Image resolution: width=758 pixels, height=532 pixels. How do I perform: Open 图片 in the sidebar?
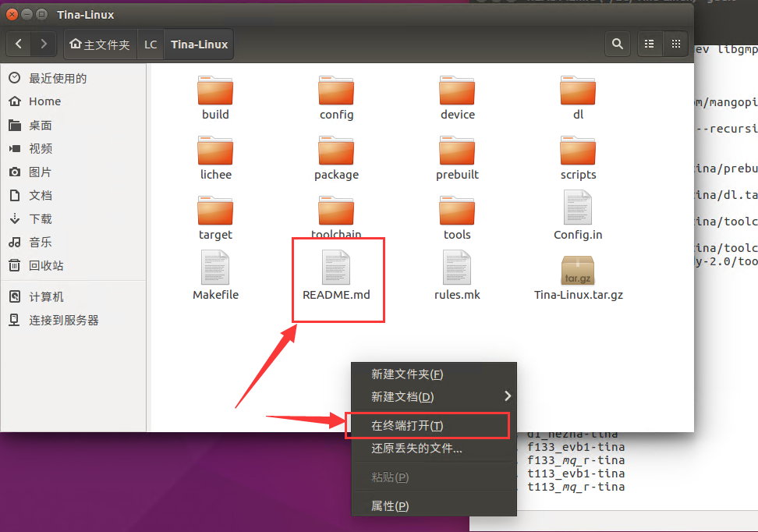pos(73,172)
